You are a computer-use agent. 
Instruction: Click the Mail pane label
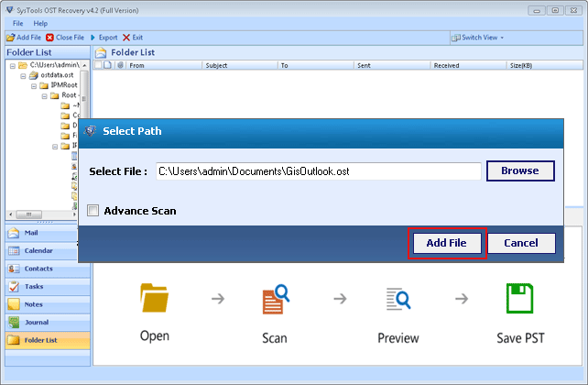[31, 233]
